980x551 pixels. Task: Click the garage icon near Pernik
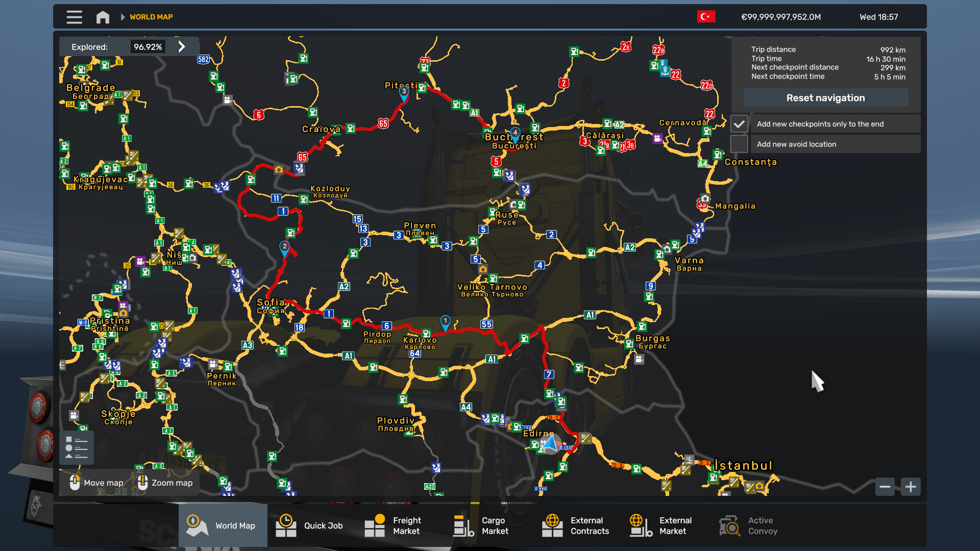pos(213,364)
